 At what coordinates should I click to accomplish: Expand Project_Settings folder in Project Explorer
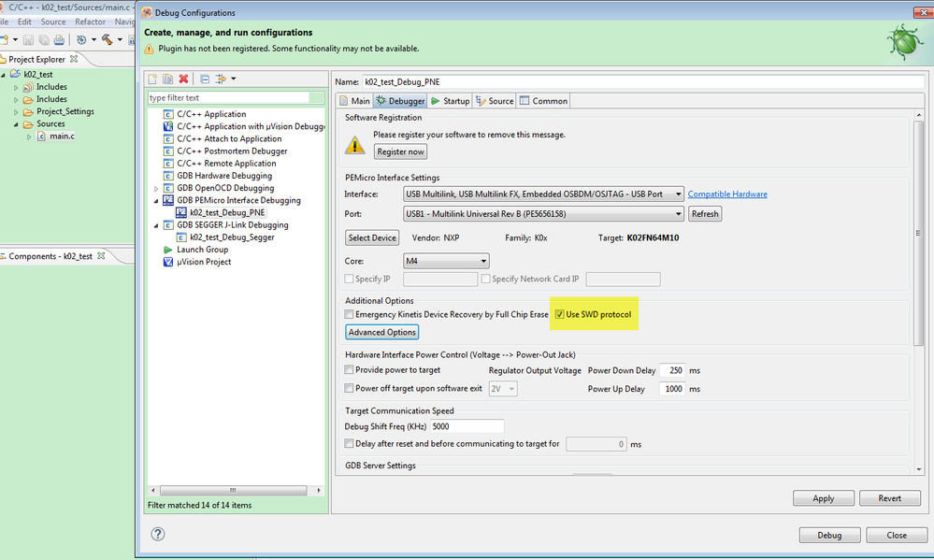pos(16,112)
